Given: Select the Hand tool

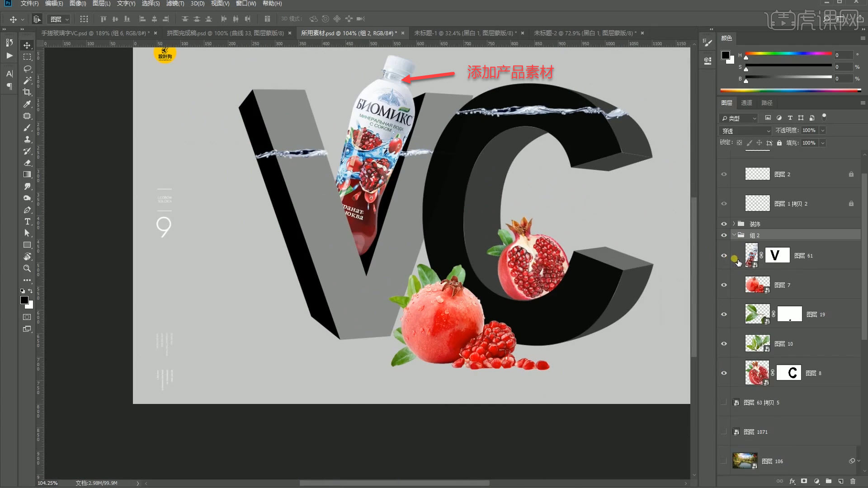Looking at the screenshot, I should click(x=27, y=257).
